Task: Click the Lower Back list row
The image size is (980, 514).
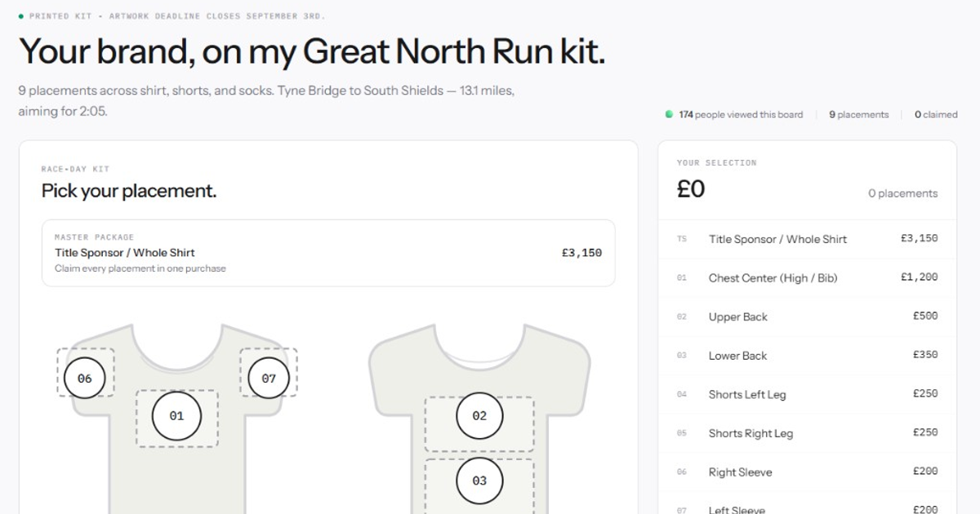Action: (x=807, y=356)
